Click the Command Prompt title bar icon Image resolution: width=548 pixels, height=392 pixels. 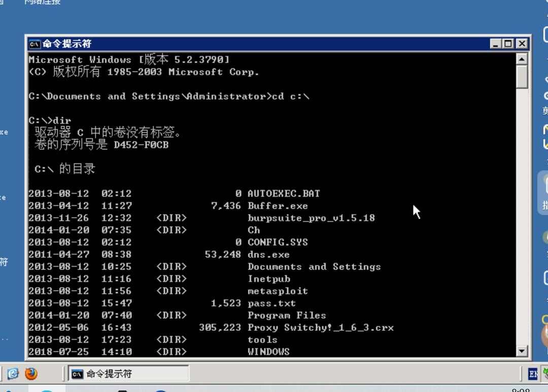tap(35, 44)
